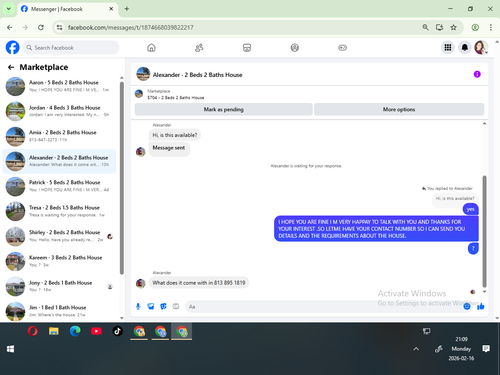Open Jony 2 Beds 1 Bath conversation
The width and height of the screenshot is (500, 375).
[59, 286]
